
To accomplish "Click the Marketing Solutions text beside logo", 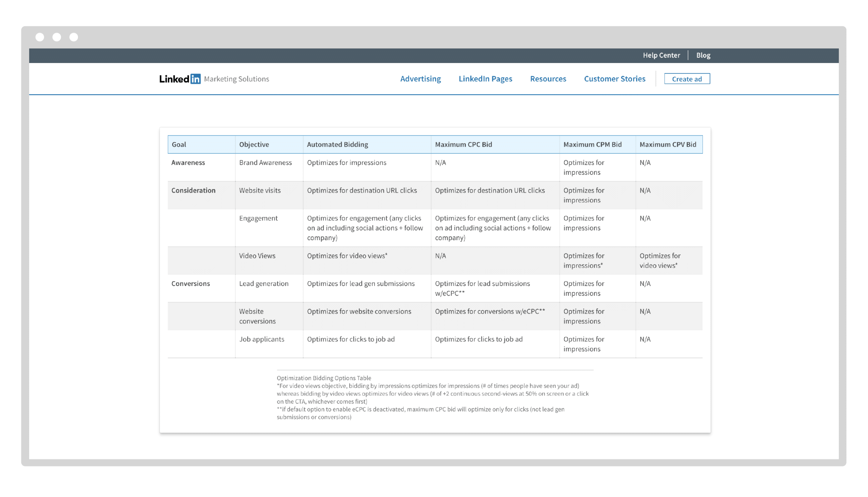I will tap(236, 79).
